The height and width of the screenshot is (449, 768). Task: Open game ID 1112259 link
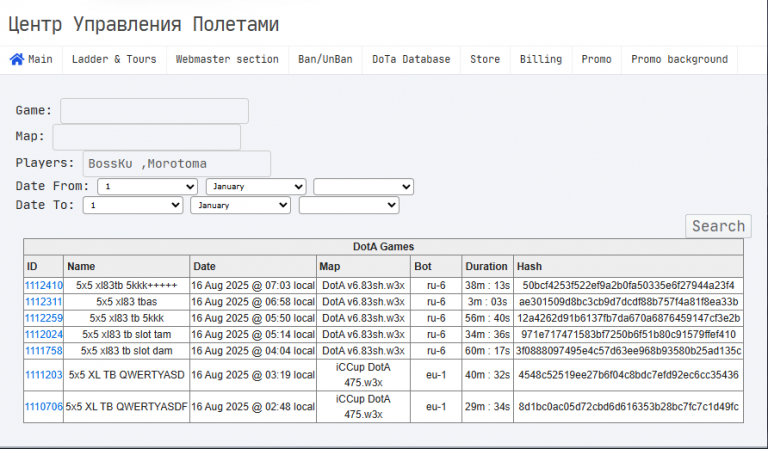(44, 318)
